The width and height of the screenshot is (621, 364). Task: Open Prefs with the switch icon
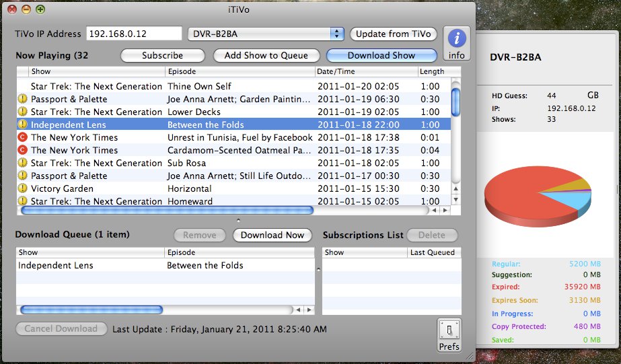[x=449, y=335]
